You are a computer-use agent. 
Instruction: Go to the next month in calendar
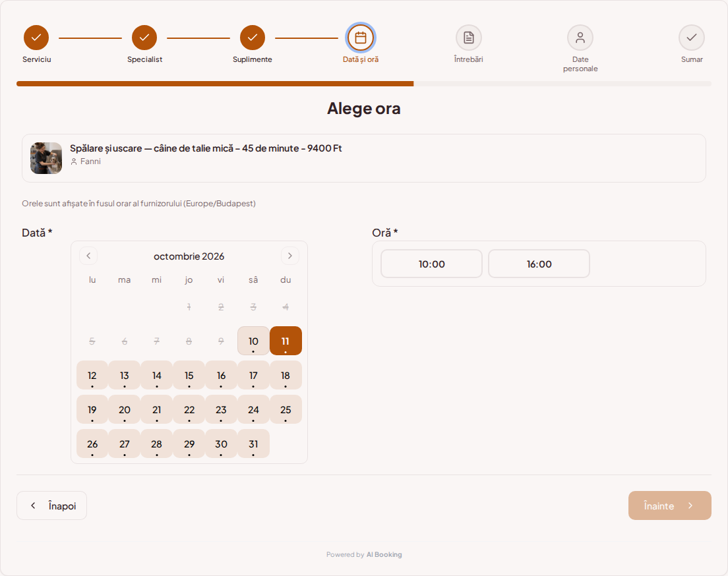tap(290, 256)
